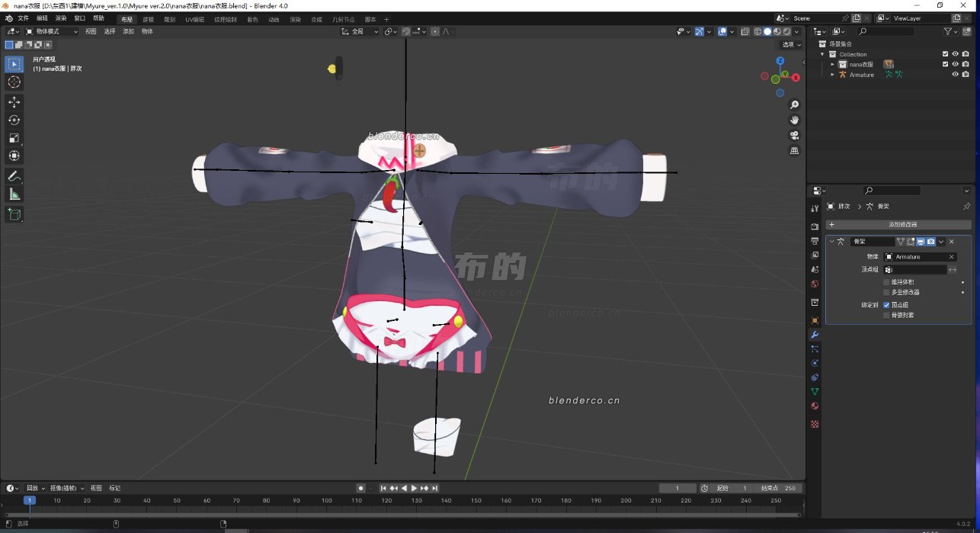
Task: Open the Physics properties tab
Action: coord(815,363)
